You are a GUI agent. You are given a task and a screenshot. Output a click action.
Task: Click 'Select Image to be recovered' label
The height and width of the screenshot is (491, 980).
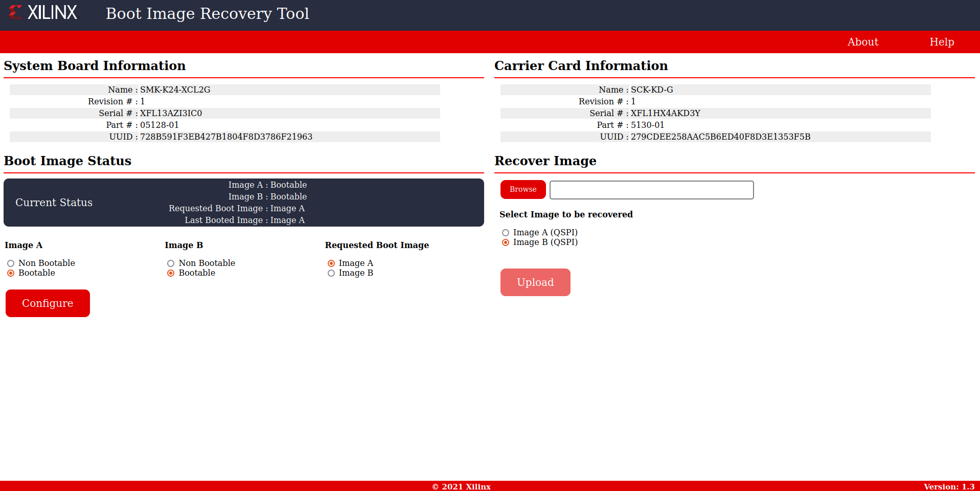[x=566, y=214]
